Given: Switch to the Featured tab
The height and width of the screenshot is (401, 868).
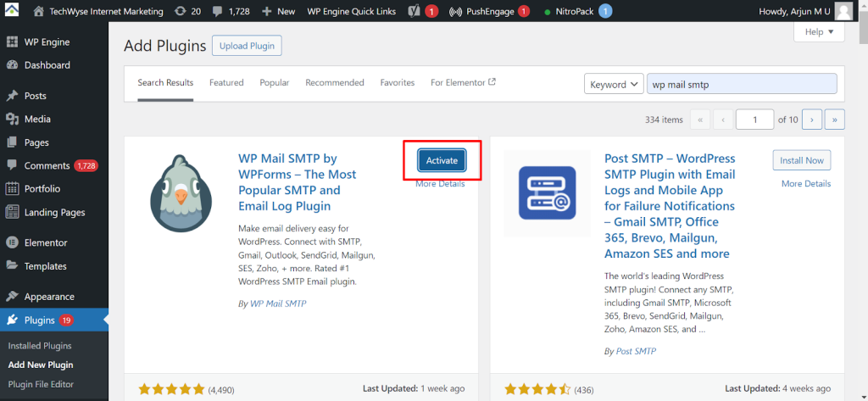Looking at the screenshot, I should pos(226,83).
